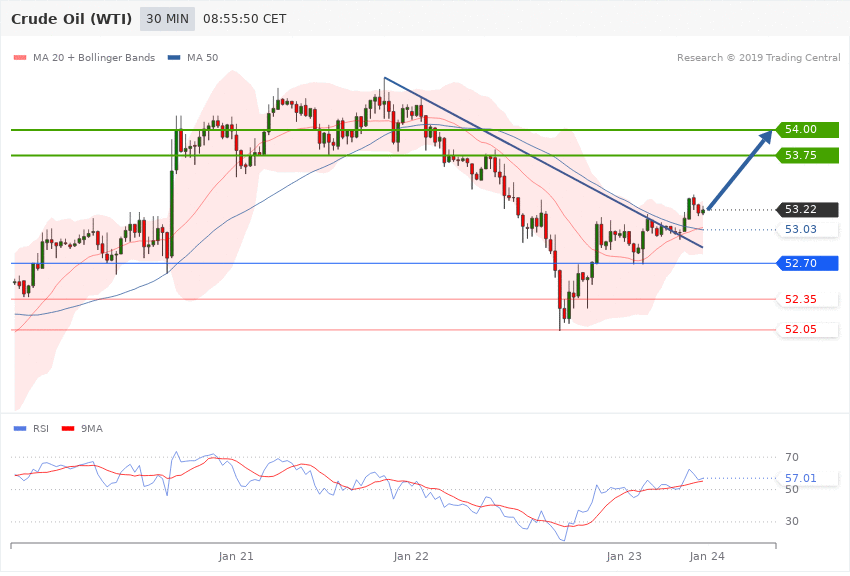Click the 54.00 green price label
The height and width of the screenshot is (576, 850).
[807, 130]
